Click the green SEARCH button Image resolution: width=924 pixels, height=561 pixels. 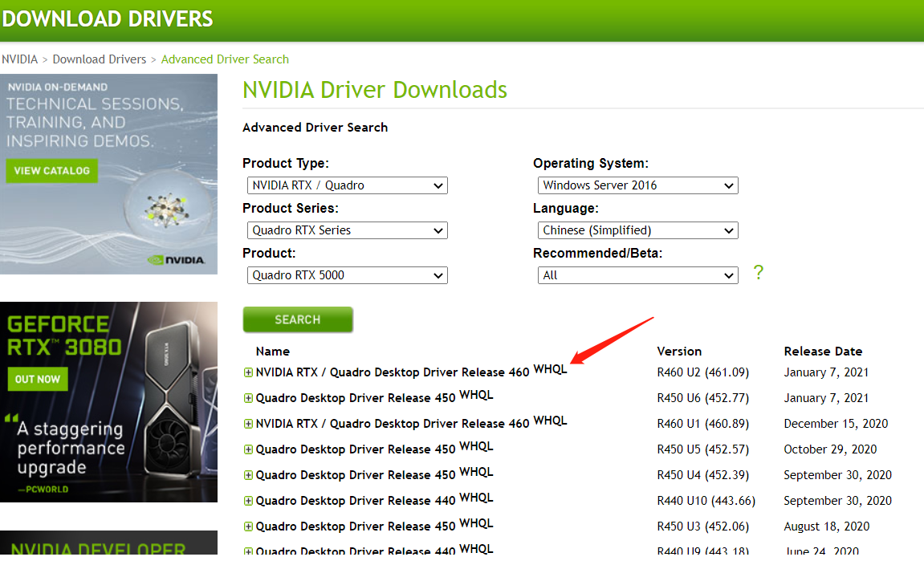[x=298, y=319]
